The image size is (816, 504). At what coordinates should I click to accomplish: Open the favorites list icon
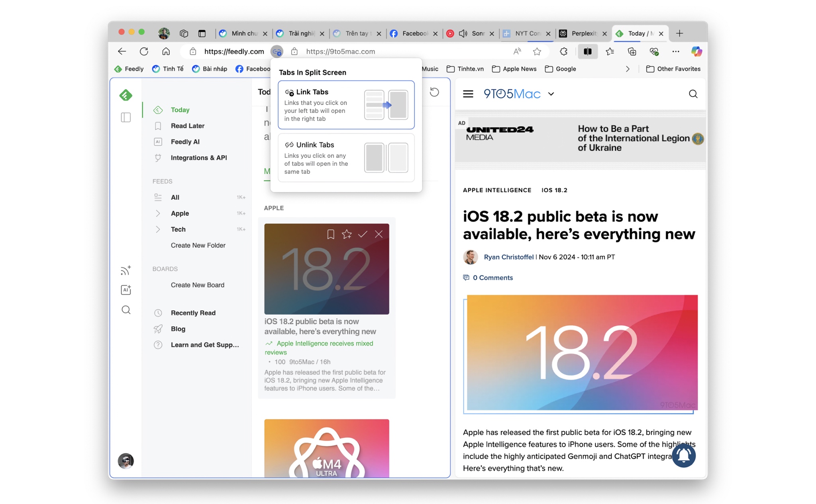(x=610, y=51)
